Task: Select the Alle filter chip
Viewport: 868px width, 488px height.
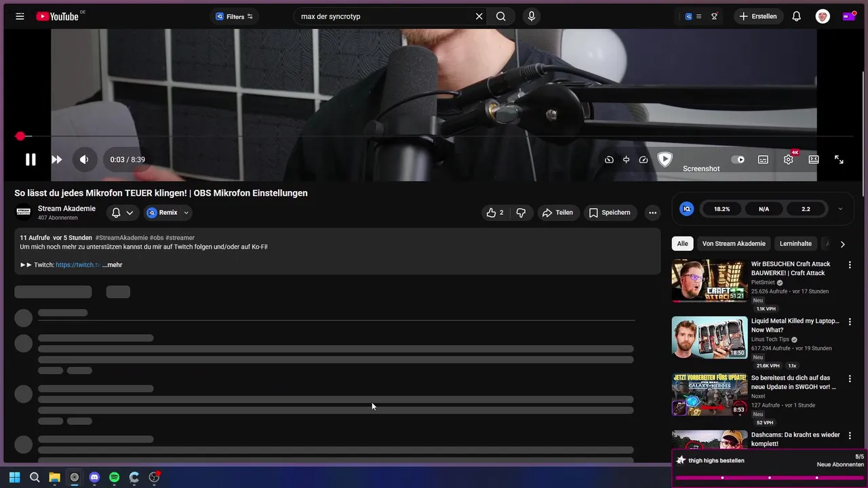Action: (682, 243)
